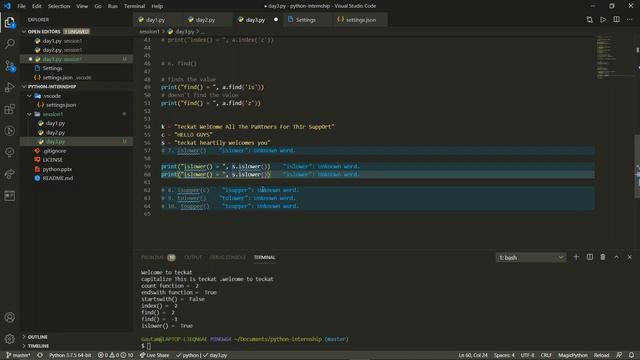Viewport: 640px width, 360px height.
Task: Open the Explorer view in activity bar
Action: point(10,22)
